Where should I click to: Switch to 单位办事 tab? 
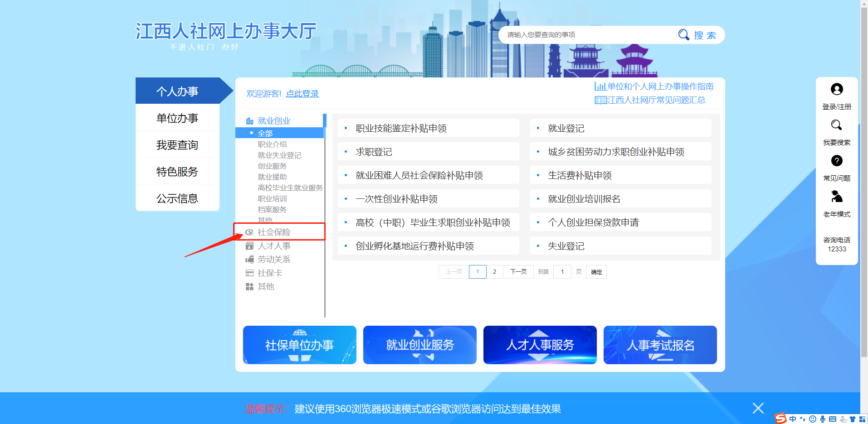click(x=177, y=118)
